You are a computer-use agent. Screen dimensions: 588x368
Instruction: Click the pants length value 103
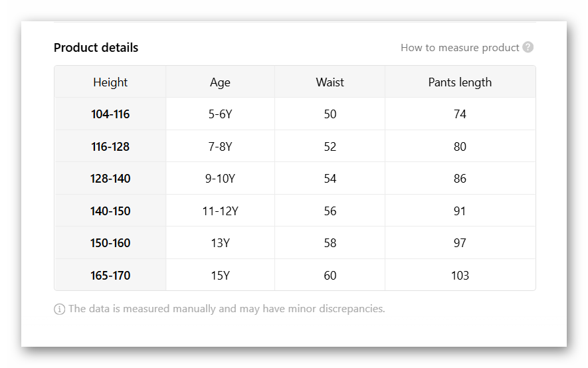pyautogui.click(x=460, y=276)
